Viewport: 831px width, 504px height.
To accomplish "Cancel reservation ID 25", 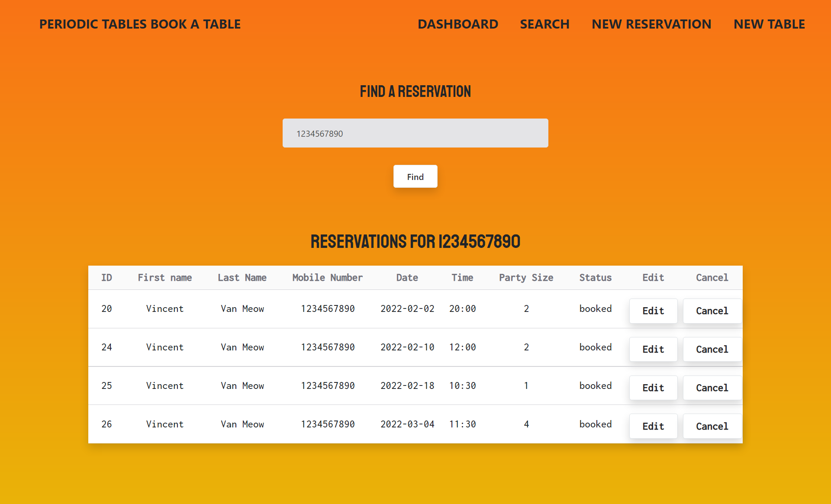I will tap(712, 388).
